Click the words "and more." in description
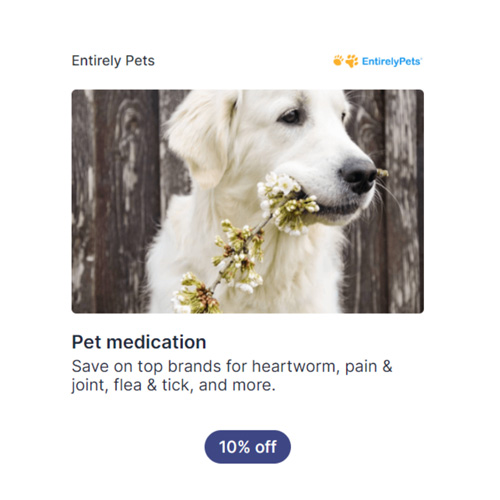The image size is (500, 500). tap(237, 385)
